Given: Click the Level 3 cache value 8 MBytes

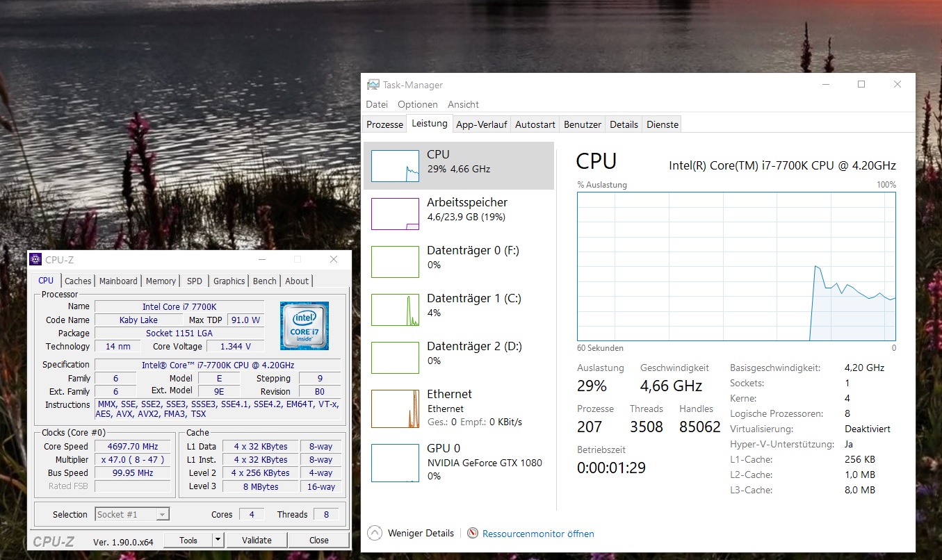Looking at the screenshot, I should tap(261, 486).
